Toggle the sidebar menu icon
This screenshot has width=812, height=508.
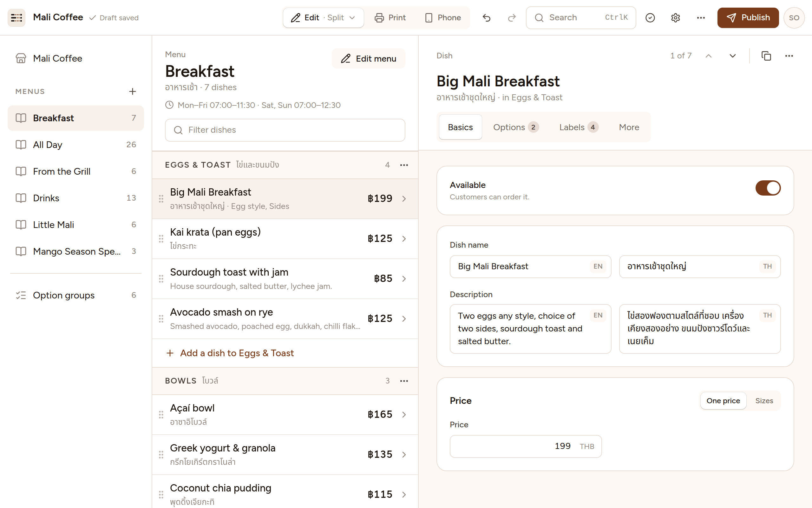point(16,17)
